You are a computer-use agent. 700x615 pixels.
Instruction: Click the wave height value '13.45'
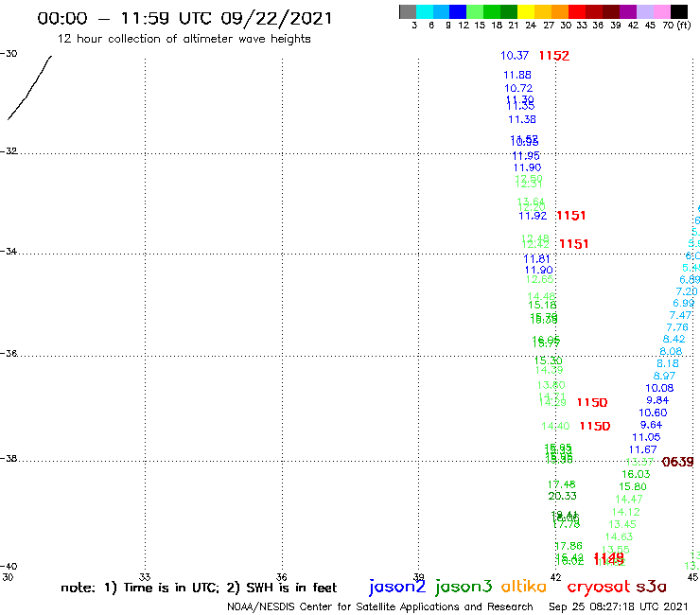click(622, 524)
